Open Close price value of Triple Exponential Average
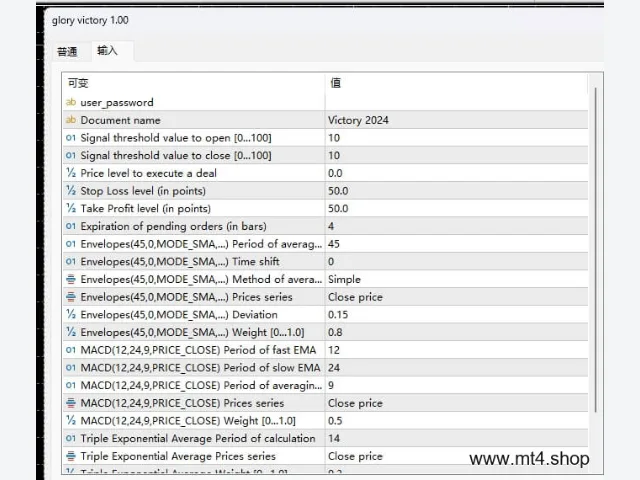Image resolution: width=640 pixels, height=480 pixels. (356, 456)
